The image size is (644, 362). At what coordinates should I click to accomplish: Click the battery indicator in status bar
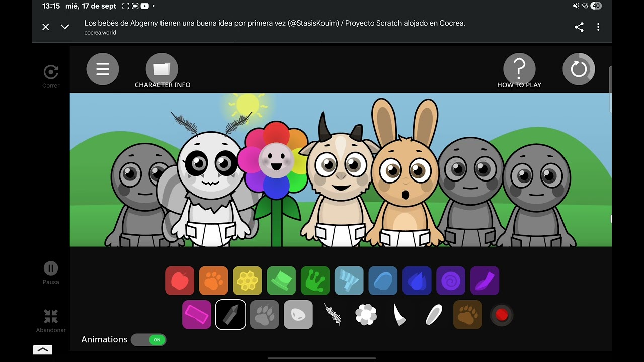point(596,6)
